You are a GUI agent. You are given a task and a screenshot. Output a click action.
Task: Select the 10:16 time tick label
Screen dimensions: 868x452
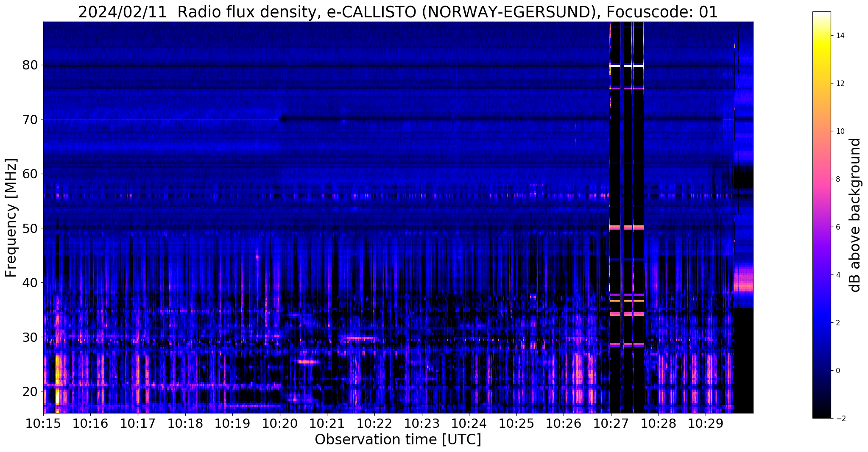click(91, 423)
